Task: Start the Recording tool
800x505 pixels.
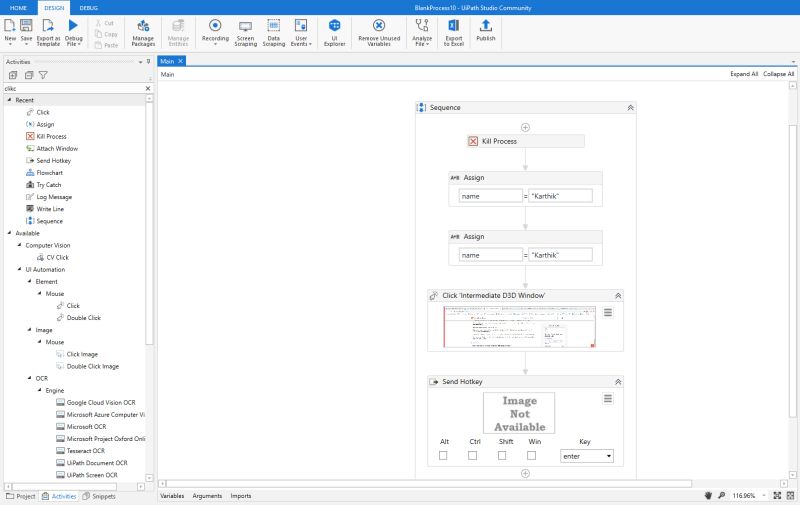Action: pyautogui.click(x=215, y=32)
